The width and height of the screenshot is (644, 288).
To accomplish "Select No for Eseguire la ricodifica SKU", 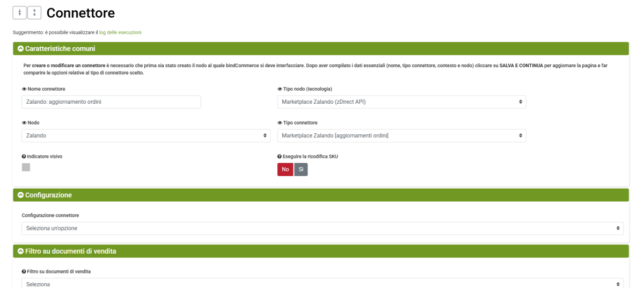I will tap(286, 169).
